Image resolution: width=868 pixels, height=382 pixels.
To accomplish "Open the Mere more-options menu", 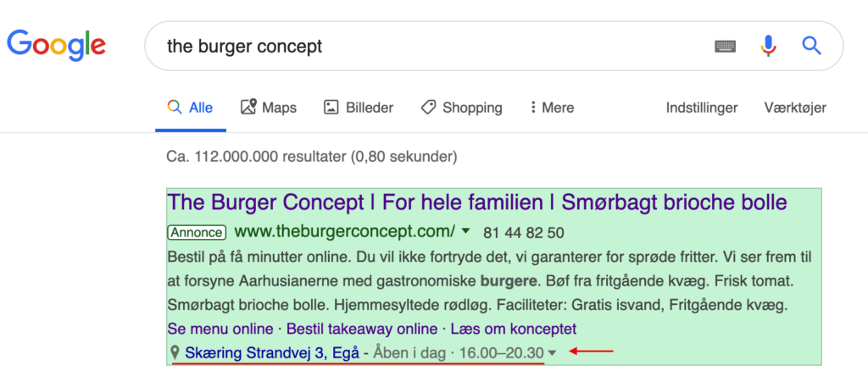I will pos(552,108).
